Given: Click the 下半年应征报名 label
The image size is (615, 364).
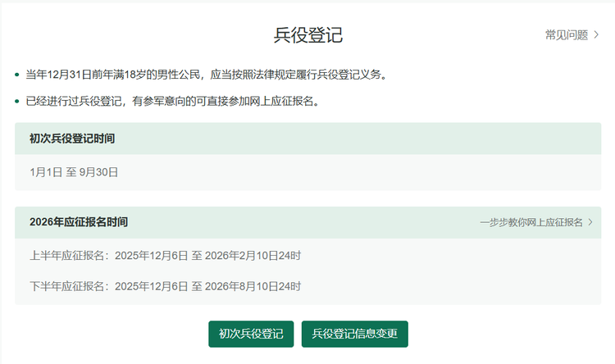Looking at the screenshot, I should (x=69, y=286).
